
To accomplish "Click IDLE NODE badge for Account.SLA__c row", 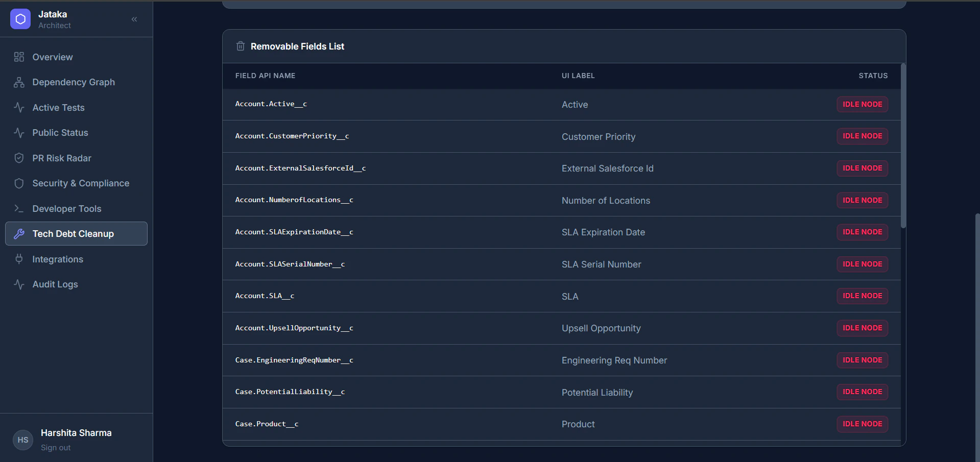I will click(862, 296).
